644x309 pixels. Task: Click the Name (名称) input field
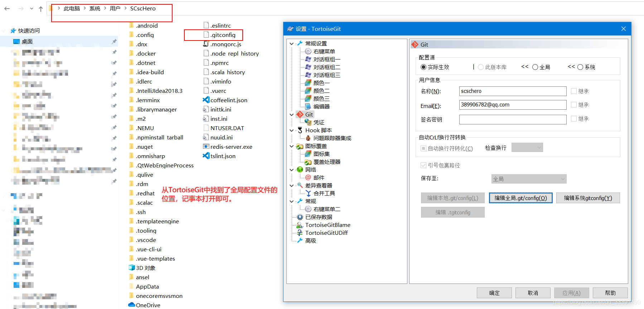click(513, 91)
